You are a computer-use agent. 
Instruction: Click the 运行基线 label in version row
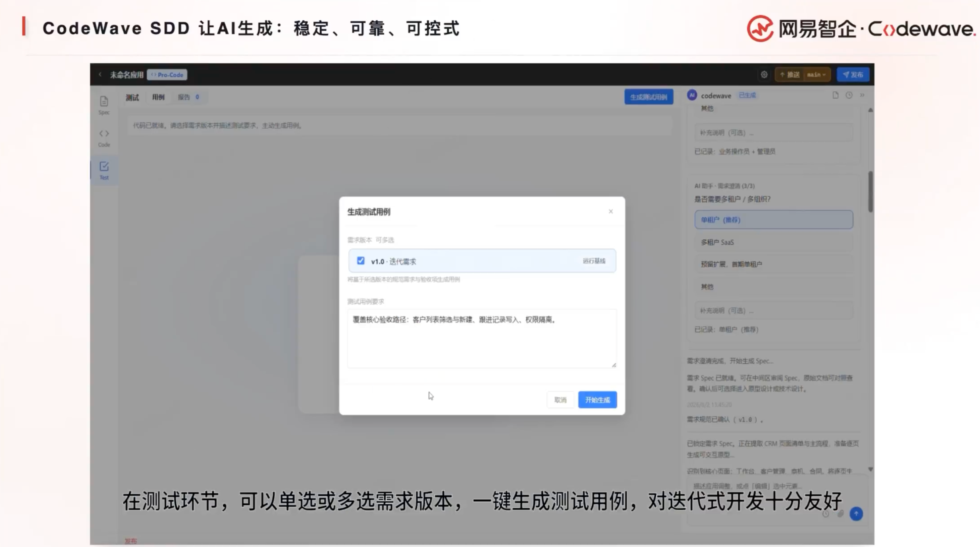[594, 261]
